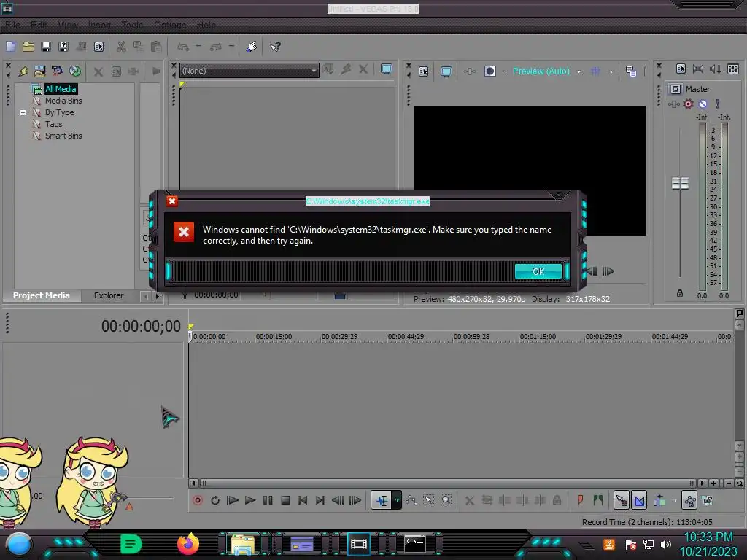Toggle Enable Snapping button in the timeline toolbar

click(622, 500)
